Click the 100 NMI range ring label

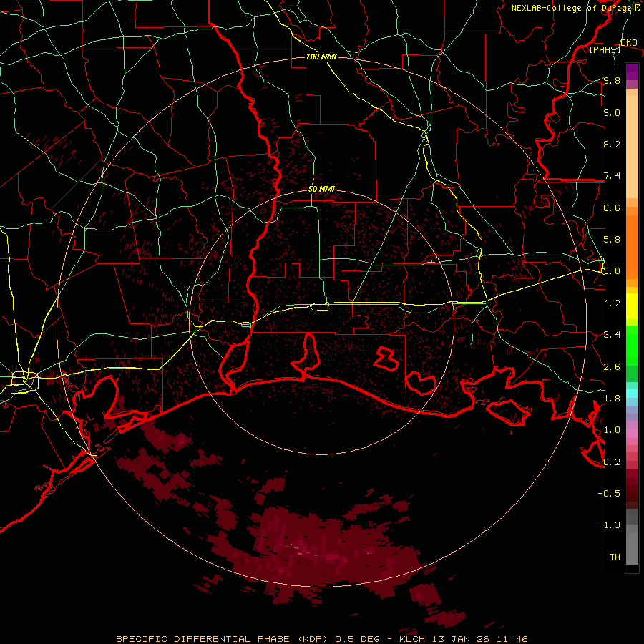(321, 57)
